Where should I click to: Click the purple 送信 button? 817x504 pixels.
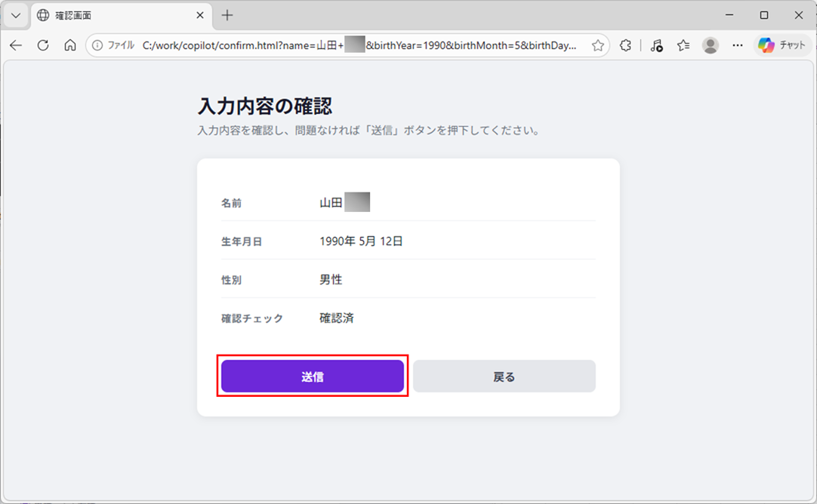click(312, 376)
